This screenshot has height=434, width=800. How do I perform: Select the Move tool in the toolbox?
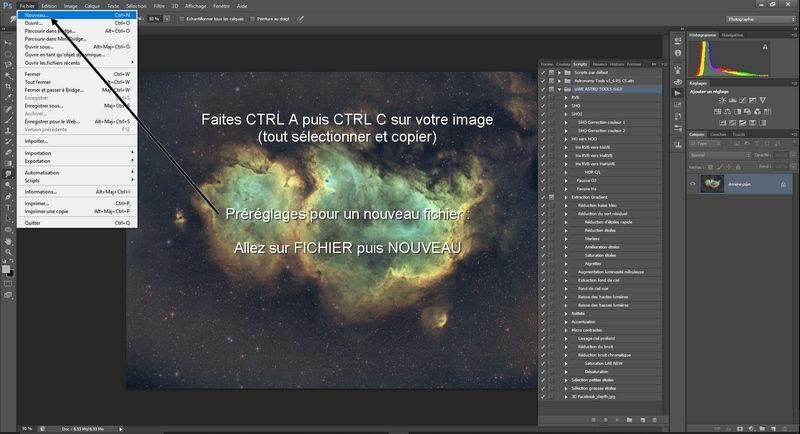pyautogui.click(x=8, y=43)
